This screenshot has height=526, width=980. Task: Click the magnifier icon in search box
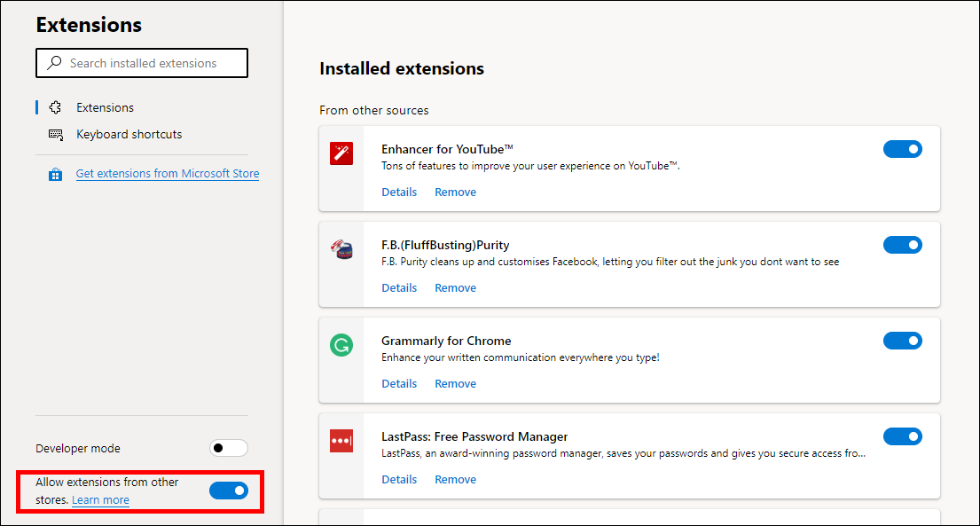54,63
